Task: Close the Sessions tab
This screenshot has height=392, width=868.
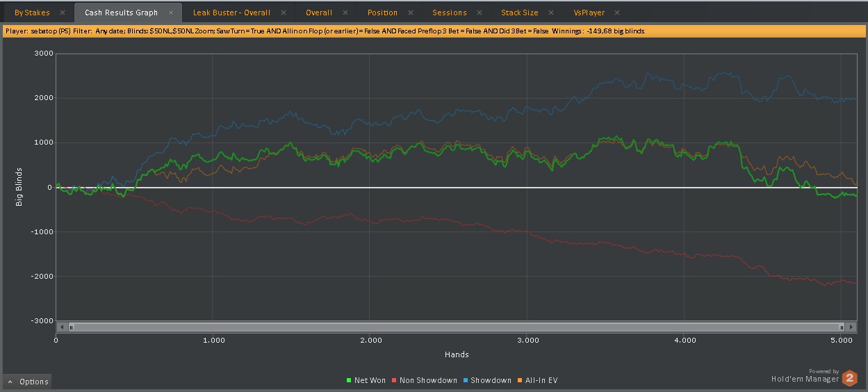Action: click(x=480, y=13)
